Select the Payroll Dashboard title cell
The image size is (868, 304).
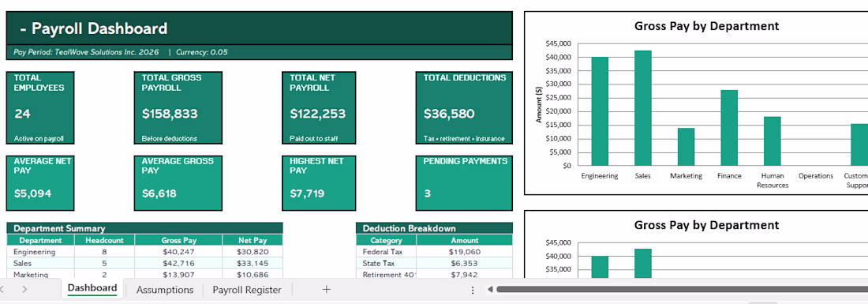click(x=259, y=28)
